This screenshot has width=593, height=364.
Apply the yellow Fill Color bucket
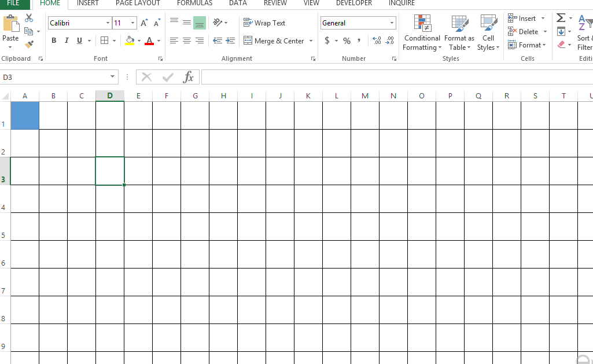[x=130, y=41]
